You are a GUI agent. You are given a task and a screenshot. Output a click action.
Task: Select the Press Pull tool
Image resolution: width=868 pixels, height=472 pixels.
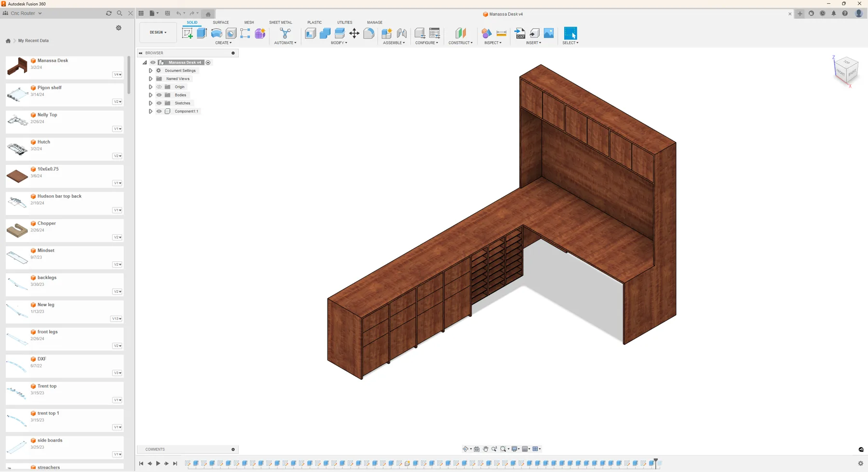(311, 33)
